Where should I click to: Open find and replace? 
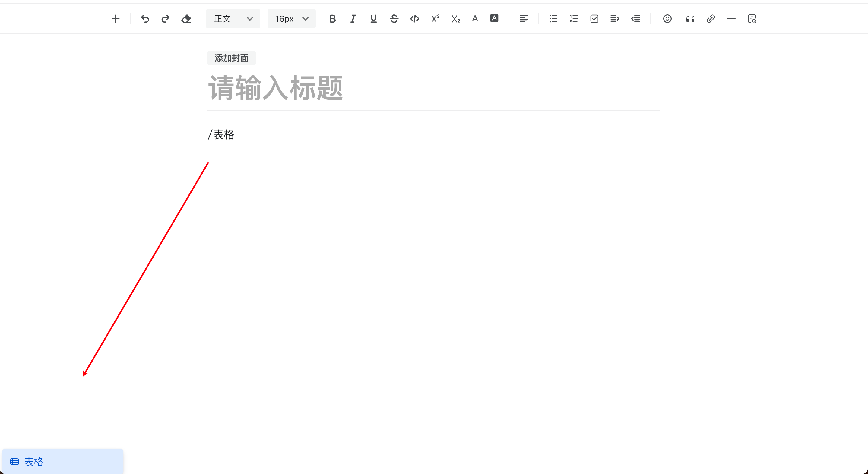point(752,18)
